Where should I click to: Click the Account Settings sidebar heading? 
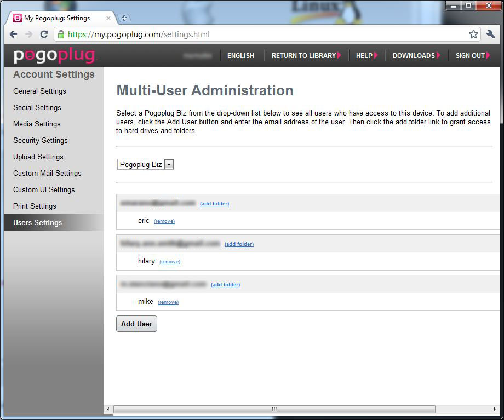coord(54,74)
